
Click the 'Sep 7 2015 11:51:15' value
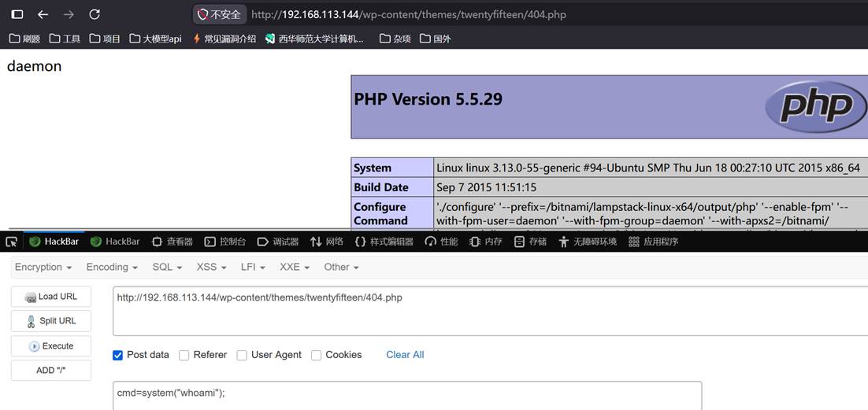pos(487,187)
